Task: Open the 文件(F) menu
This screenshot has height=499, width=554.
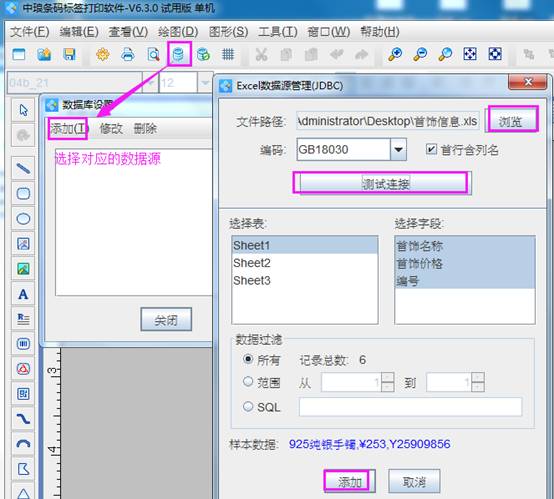Action: point(30,32)
